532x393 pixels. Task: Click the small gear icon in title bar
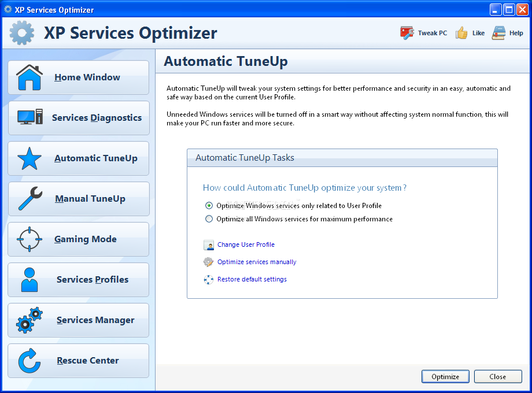8,9
